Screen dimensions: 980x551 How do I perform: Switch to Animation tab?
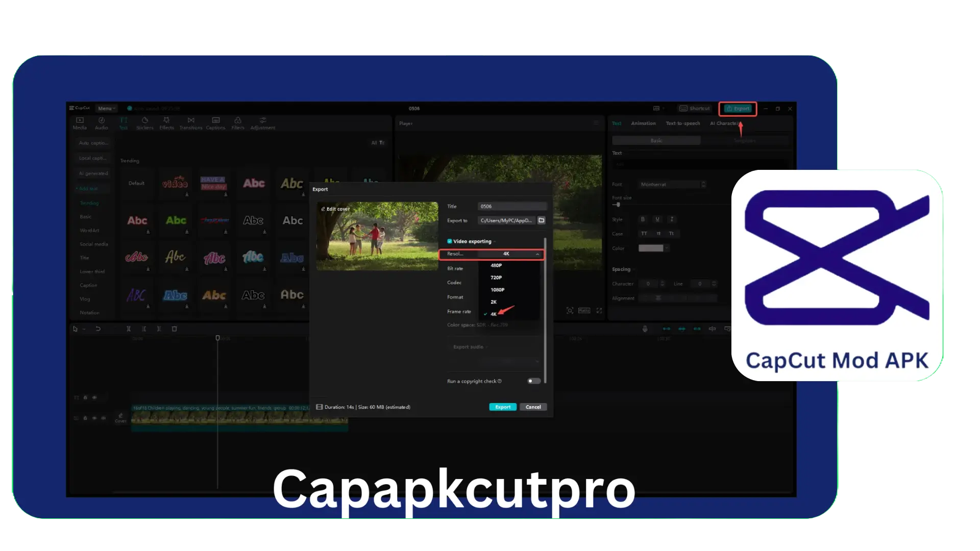pyautogui.click(x=644, y=123)
